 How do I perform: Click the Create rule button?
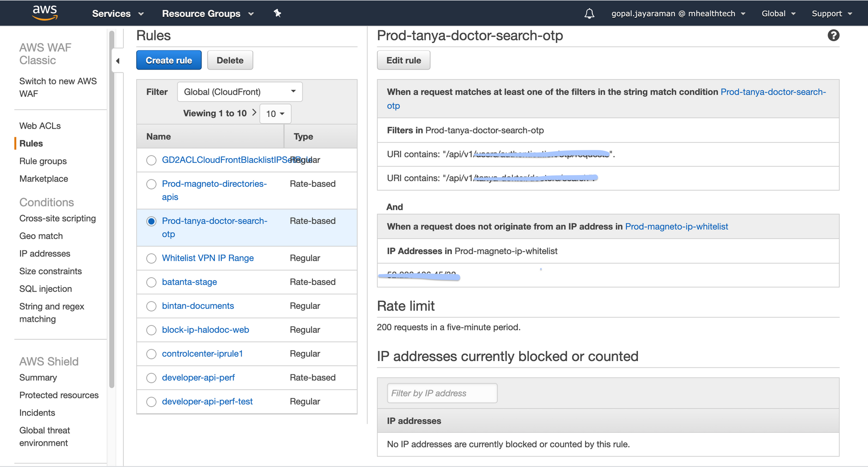coord(169,60)
